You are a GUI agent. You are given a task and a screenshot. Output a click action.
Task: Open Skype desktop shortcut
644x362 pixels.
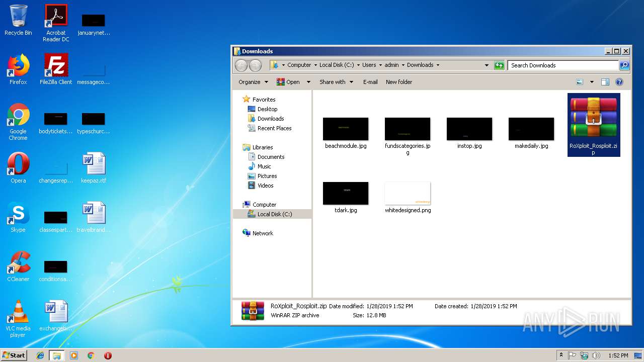click(18, 217)
